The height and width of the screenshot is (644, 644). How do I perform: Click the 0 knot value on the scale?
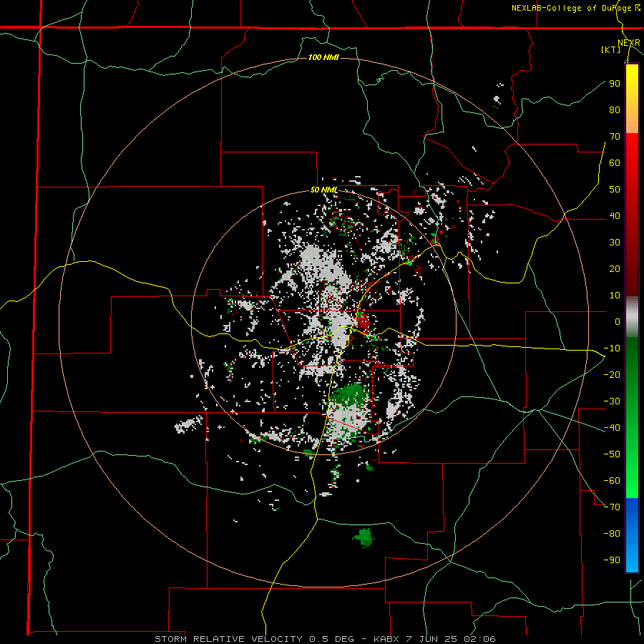pos(618,321)
